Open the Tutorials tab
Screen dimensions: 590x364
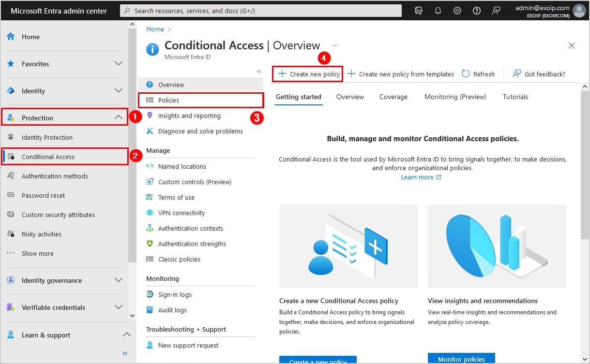click(x=515, y=97)
